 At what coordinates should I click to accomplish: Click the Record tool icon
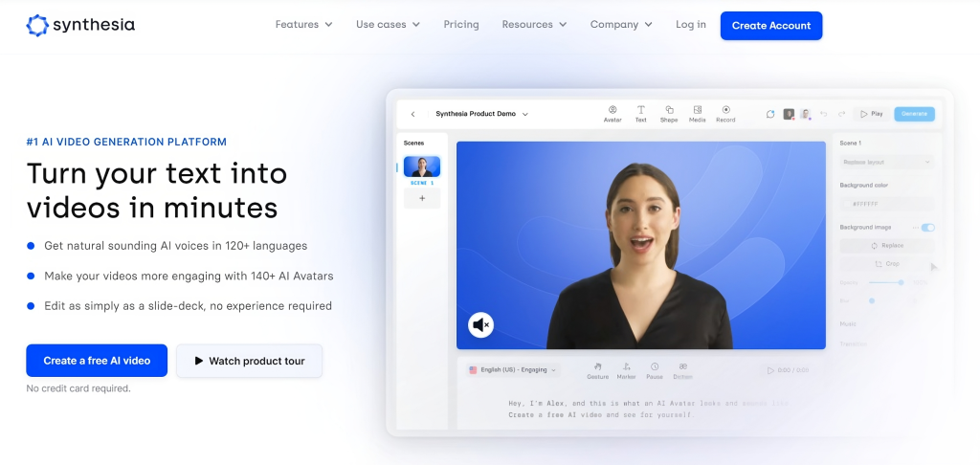pyautogui.click(x=725, y=111)
